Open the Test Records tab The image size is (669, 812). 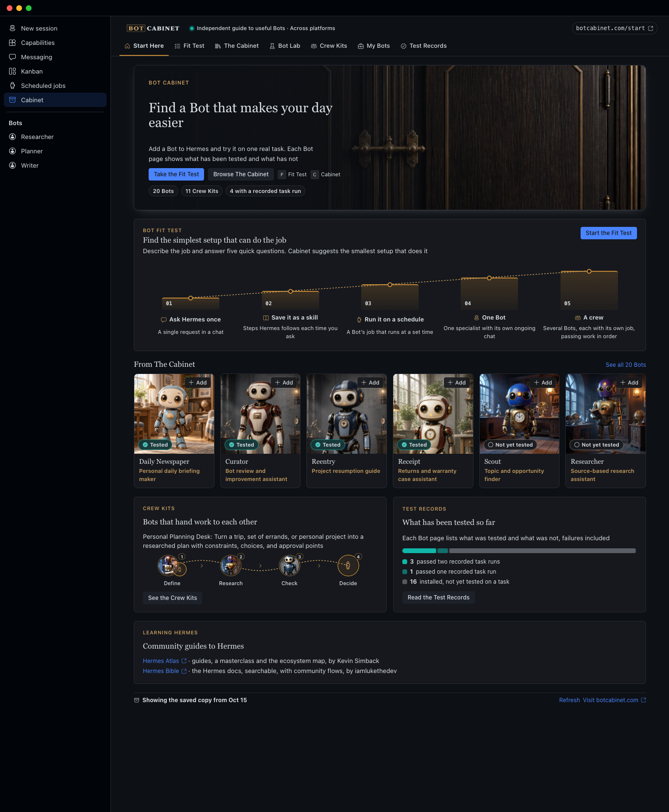[x=423, y=46]
